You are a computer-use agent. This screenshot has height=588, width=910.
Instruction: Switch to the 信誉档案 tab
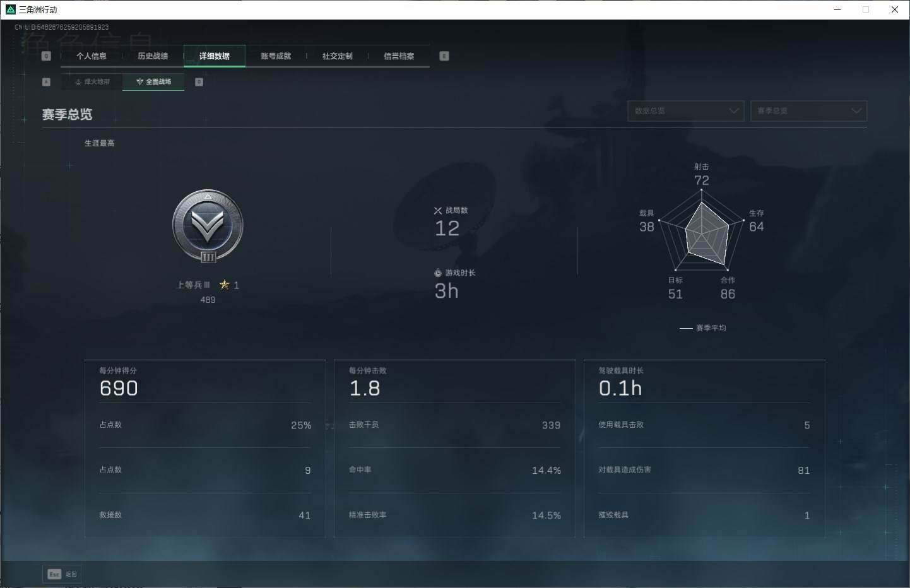(399, 56)
